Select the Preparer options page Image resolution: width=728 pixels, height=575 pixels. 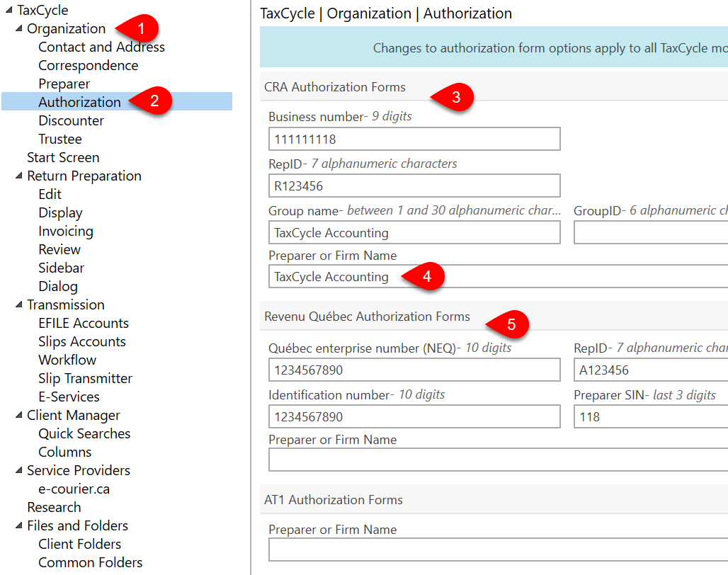(x=64, y=84)
